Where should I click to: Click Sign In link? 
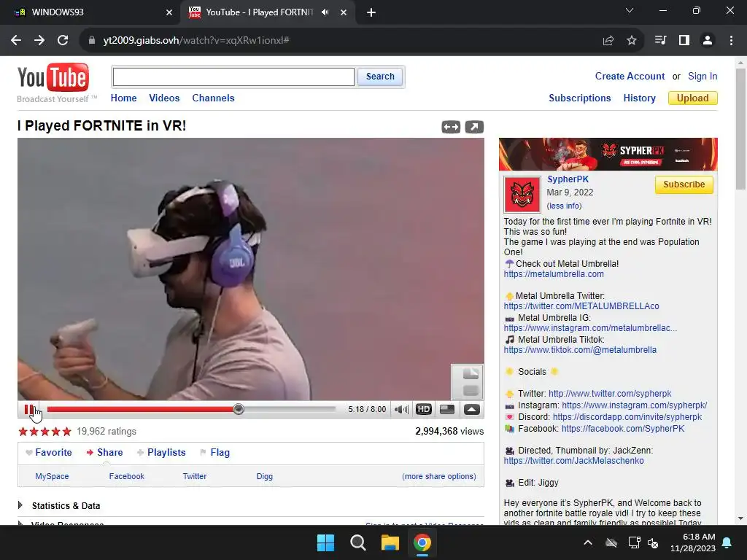tap(703, 76)
